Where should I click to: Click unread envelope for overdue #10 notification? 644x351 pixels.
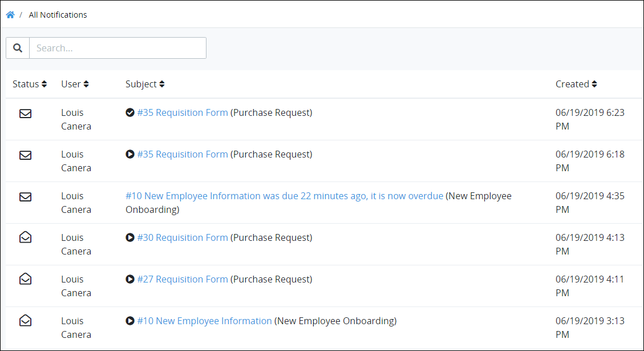[x=26, y=197]
